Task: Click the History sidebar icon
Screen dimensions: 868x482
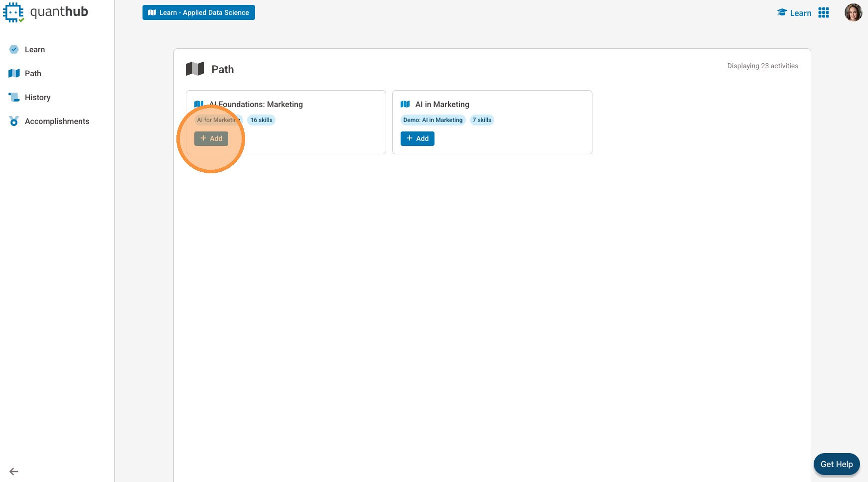Action: (x=14, y=97)
